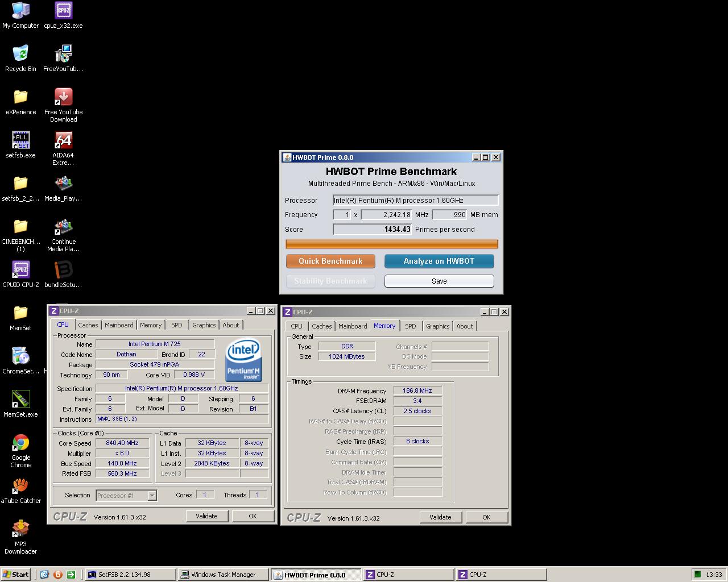Select the first CPU-Z taskbar button
This screenshot has width=728, height=582.
408,575
